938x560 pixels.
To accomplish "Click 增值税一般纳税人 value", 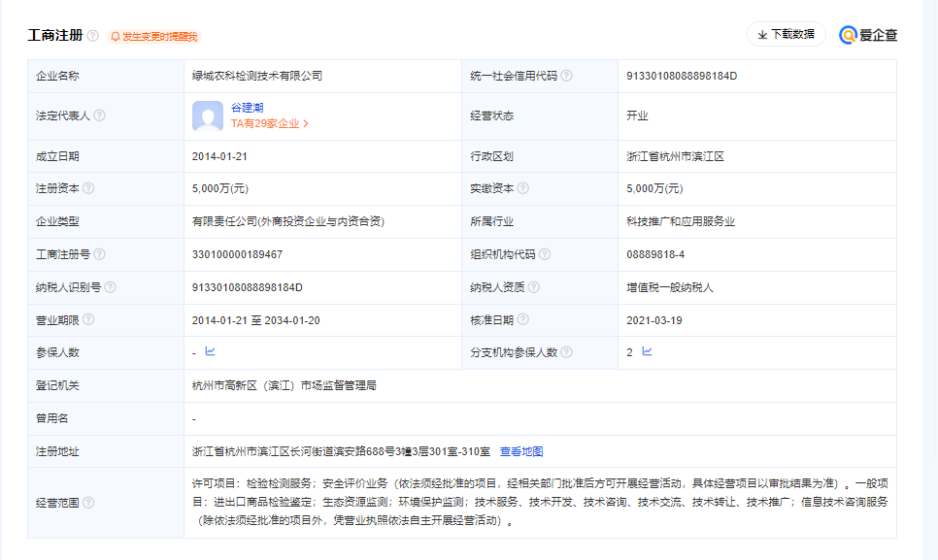I will pos(670,287).
